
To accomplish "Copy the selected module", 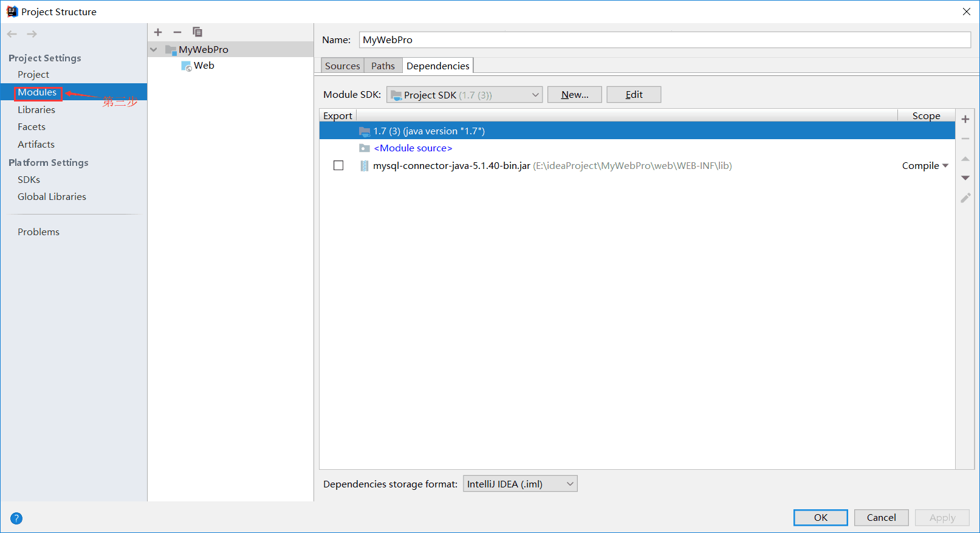I will coord(197,32).
